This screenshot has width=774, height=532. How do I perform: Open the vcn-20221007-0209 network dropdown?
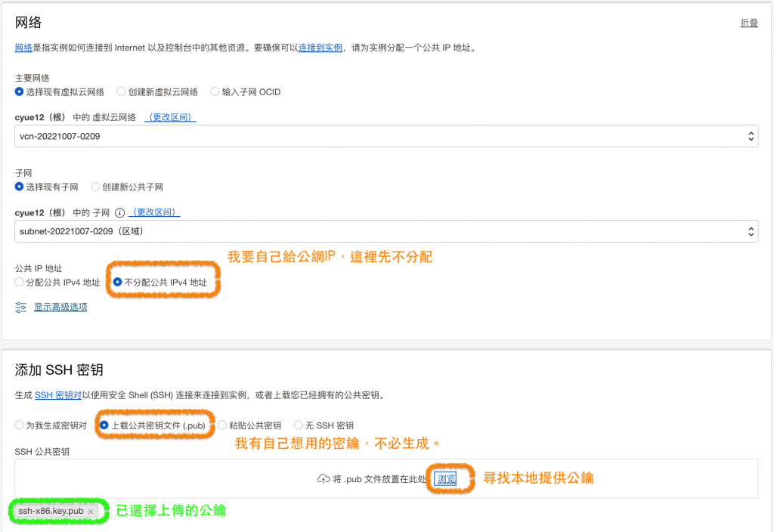(385, 137)
